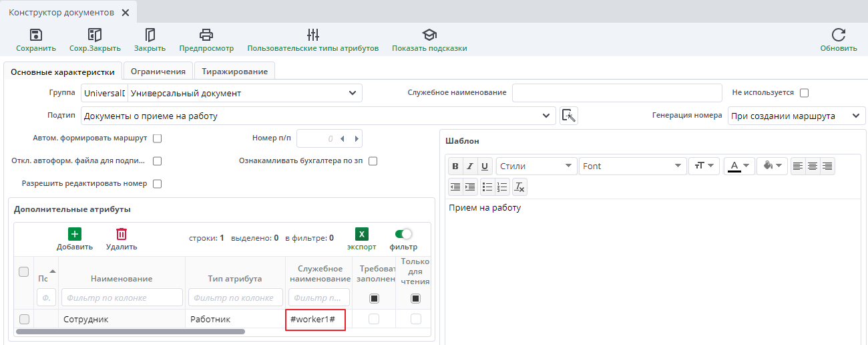Enable the 'Не используется' checkbox
The image size is (868, 345).
[x=804, y=93]
